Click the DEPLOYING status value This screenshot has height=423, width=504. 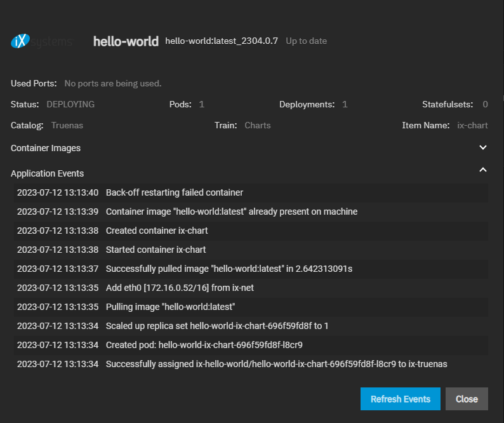(x=70, y=104)
